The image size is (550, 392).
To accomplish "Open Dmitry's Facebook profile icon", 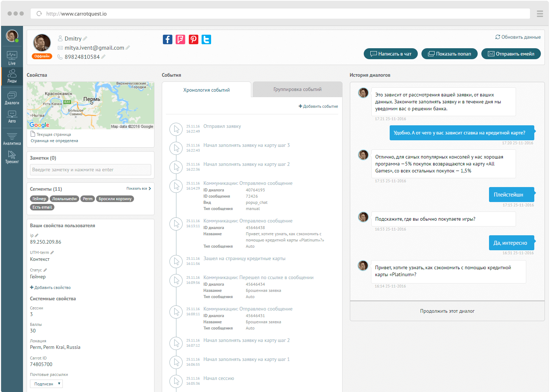I will (x=168, y=39).
